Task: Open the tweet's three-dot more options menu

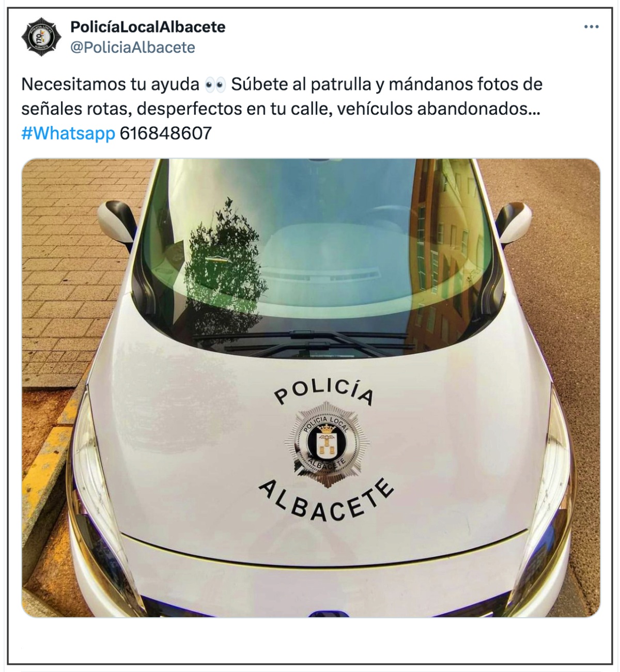Action: (591, 27)
